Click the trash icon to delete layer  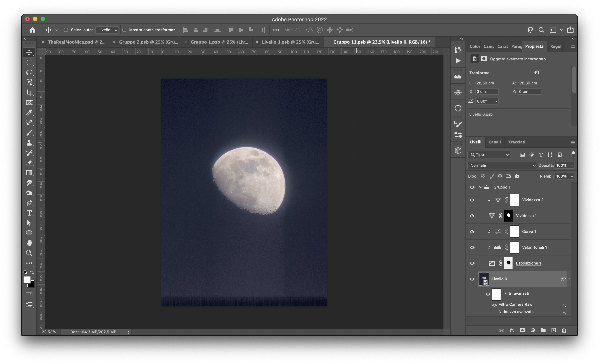point(564,330)
